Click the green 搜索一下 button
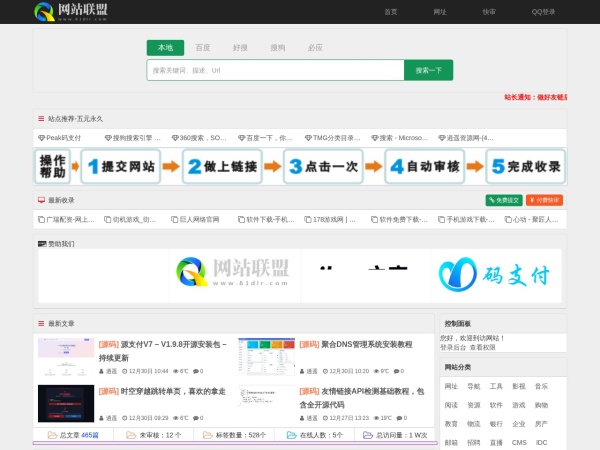Screen dimensions: 600x450 (429, 70)
